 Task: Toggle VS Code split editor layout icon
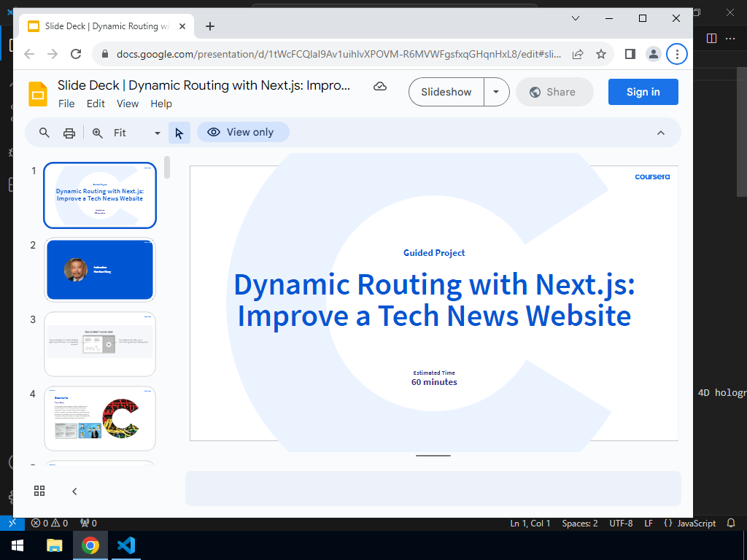point(711,38)
